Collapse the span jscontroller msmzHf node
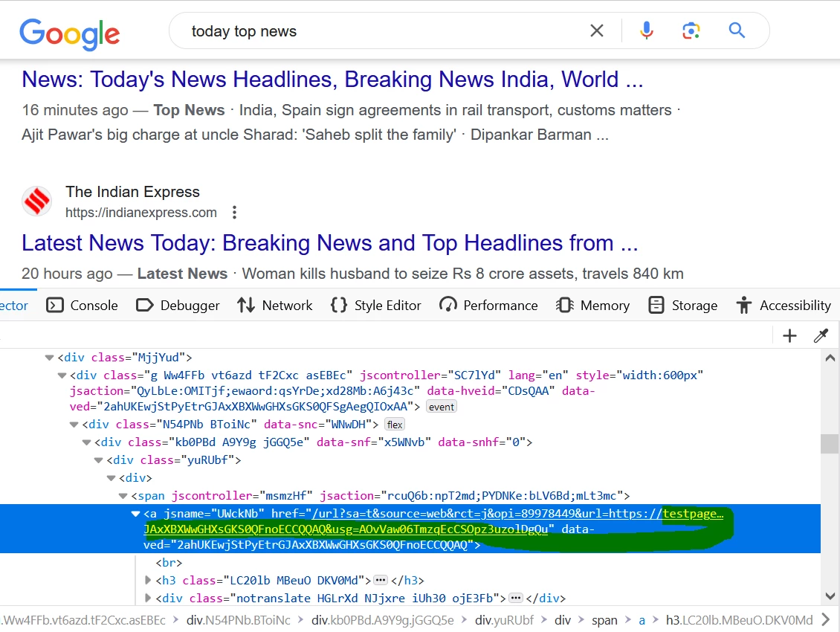The width and height of the screenshot is (840, 632). pyautogui.click(x=123, y=496)
